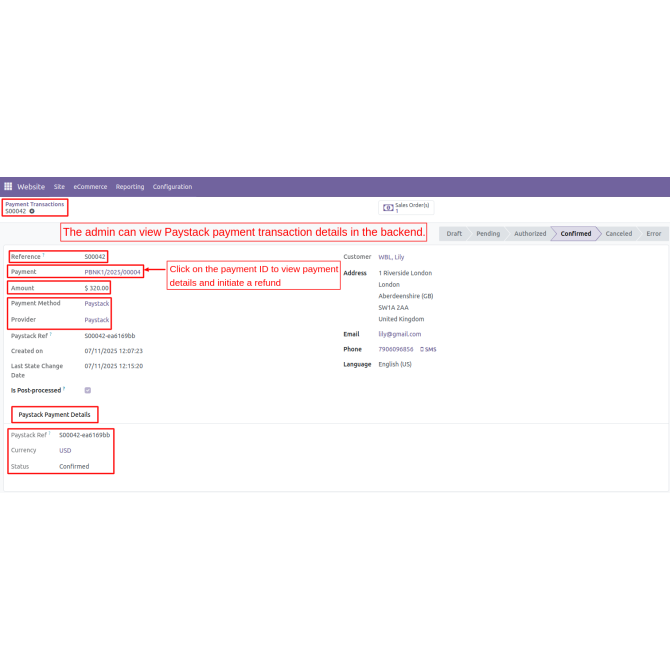Click Last State Change 07/11/2025 12:15:20
Screen dimensions: 670x670
[114, 366]
